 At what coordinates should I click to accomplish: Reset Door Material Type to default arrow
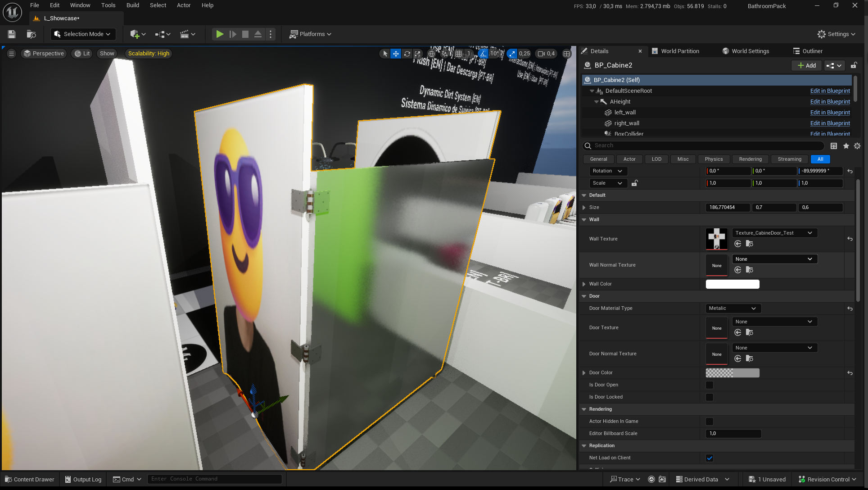pyautogui.click(x=850, y=309)
